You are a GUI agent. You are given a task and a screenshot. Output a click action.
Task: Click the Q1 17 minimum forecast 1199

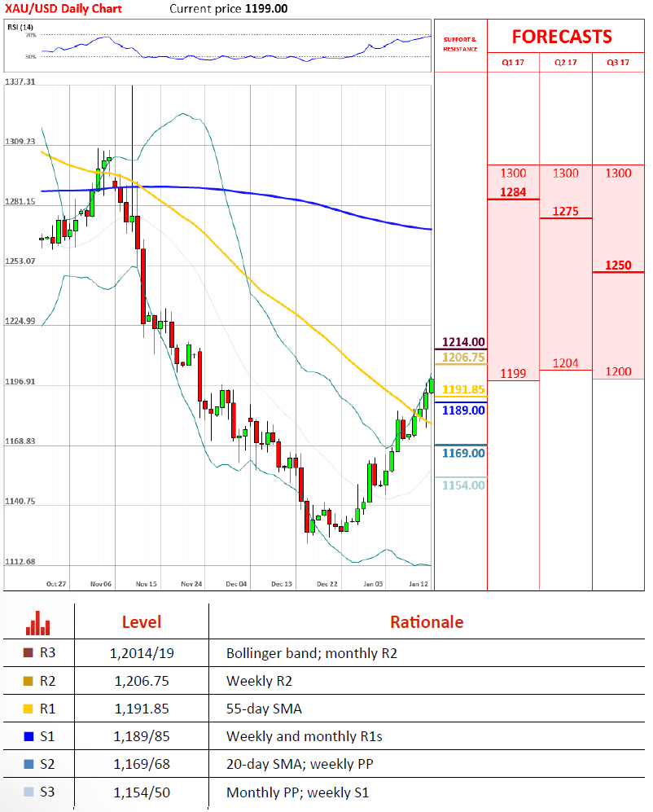pyautogui.click(x=513, y=373)
